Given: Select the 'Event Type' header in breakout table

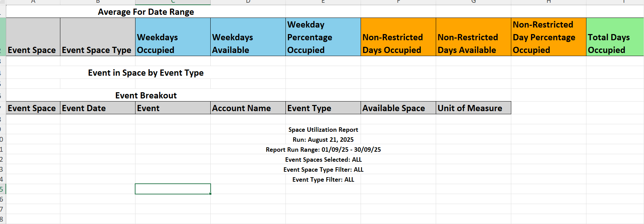Looking at the screenshot, I should tap(323, 108).
